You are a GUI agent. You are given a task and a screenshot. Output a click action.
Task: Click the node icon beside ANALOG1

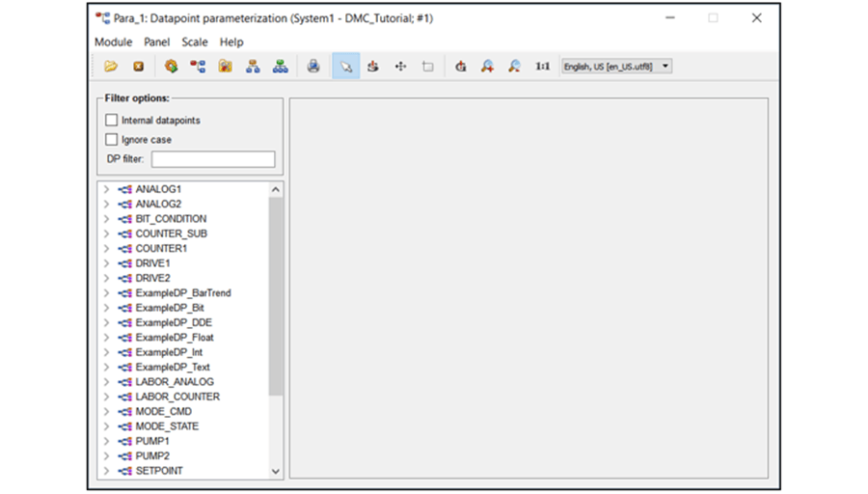point(125,189)
